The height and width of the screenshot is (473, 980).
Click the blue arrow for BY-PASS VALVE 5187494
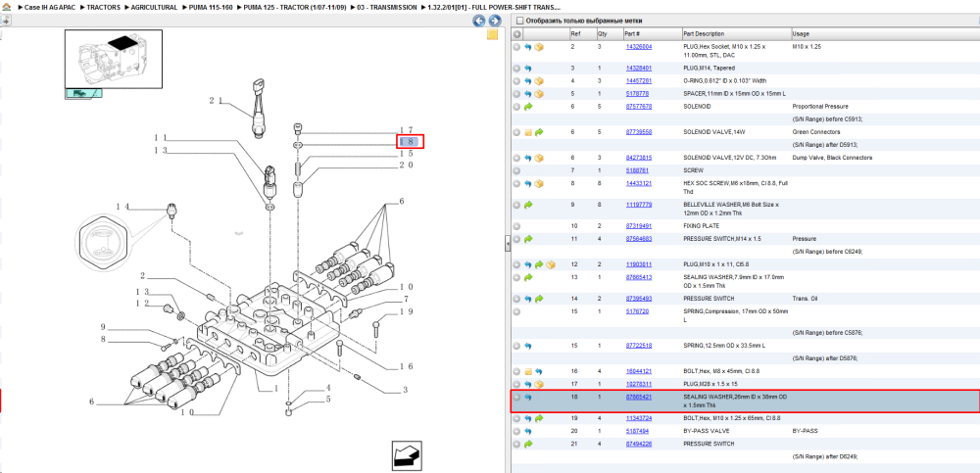coord(527,431)
